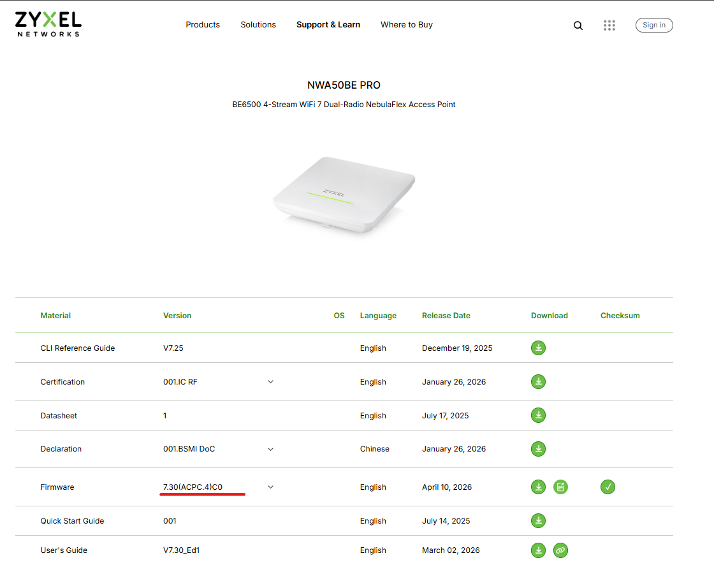Click the July 14, 2025 release date
Image resolution: width=714 pixels, height=588 pixels.
point(446,520)
